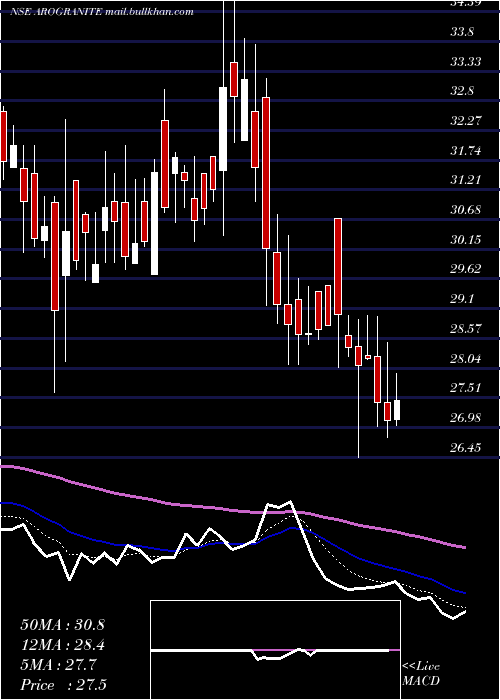This screenshot has height=700, width=500.
Task: Click the MACD line inside the inset box
Action: tap(275, 652)
